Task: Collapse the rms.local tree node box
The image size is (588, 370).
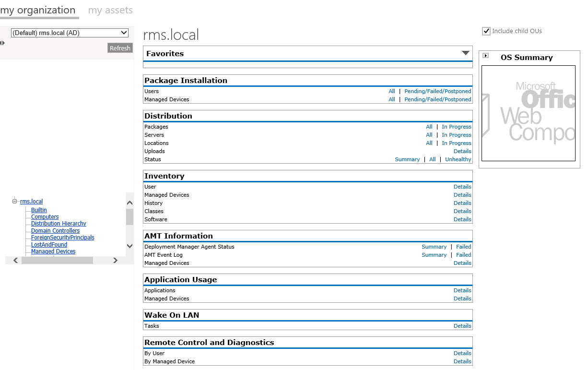Action: tap(15, 202)
